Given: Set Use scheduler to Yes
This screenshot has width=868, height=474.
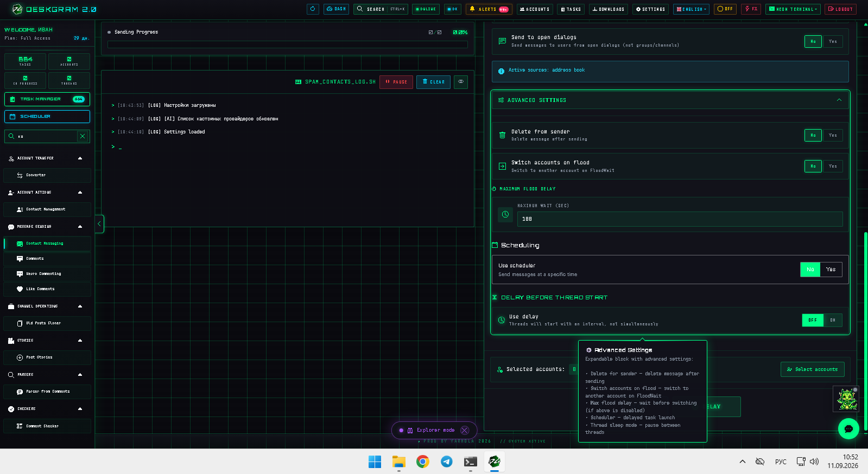Looking at the screenshot, I should coord(831,270).
